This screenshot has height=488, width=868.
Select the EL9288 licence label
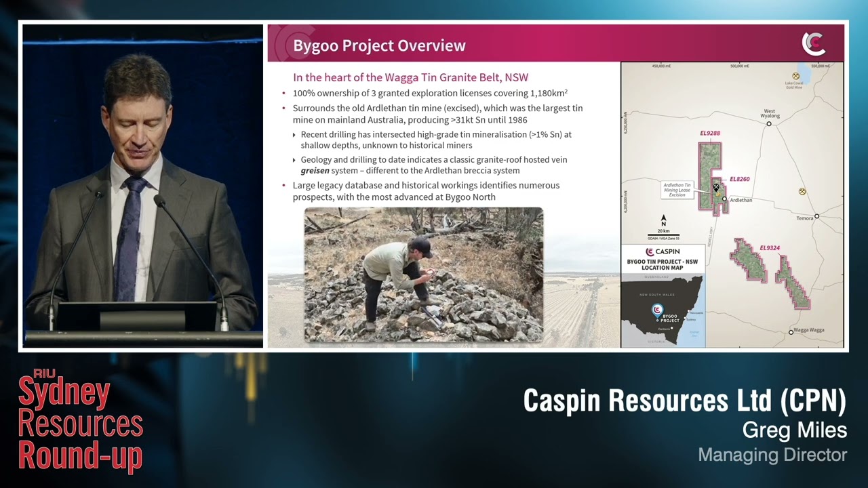coord(710,134)
